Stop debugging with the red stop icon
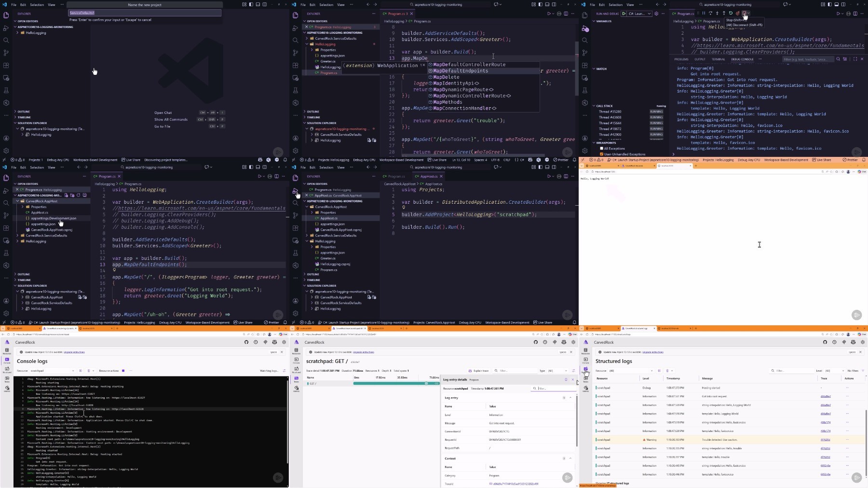The image size is (868, 488). point(745,14)
